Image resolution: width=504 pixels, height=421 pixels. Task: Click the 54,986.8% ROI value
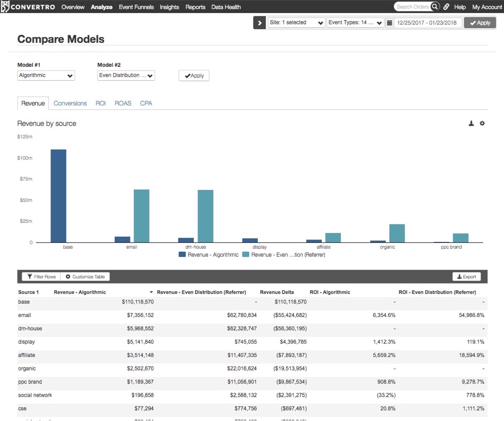pyautogui.click(x=471, y=315)
